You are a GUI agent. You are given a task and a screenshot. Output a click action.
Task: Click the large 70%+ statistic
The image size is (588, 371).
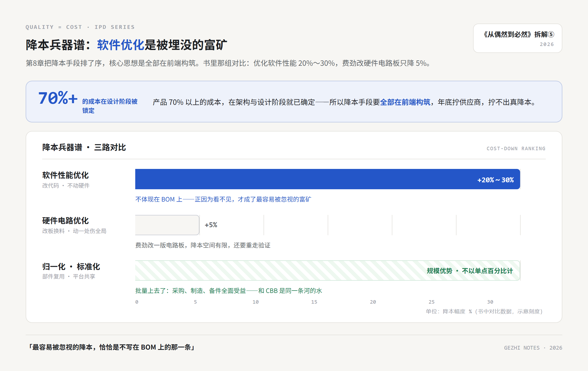[x=58, y=98]
